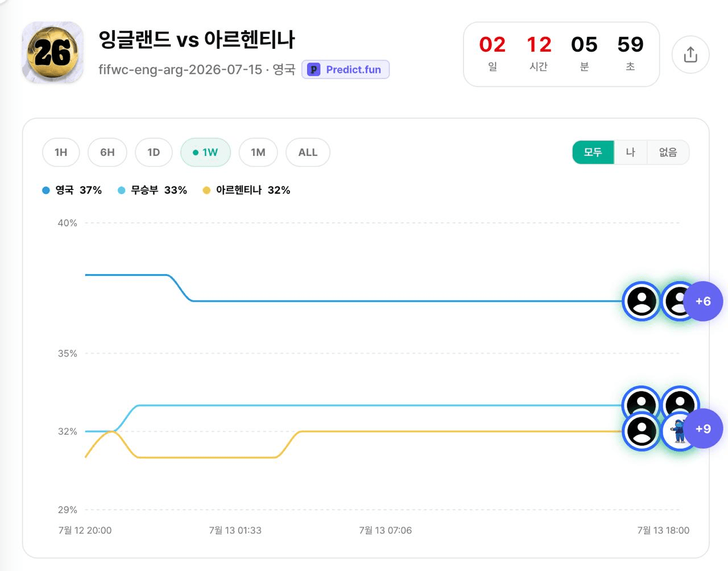Click the Predict.fun purple P icon
The height and width of the screenshot is (571, 728).
[313, 69]
